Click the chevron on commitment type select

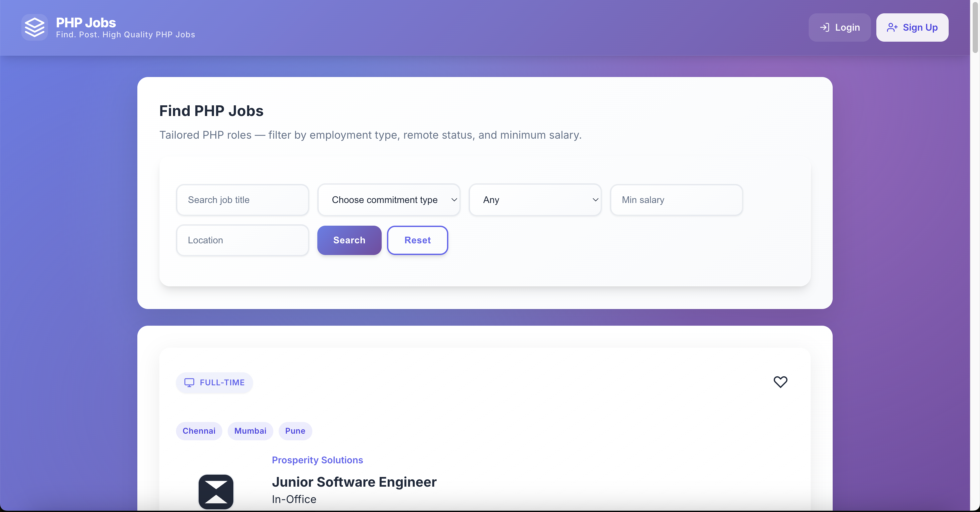[x=454, y=200]
